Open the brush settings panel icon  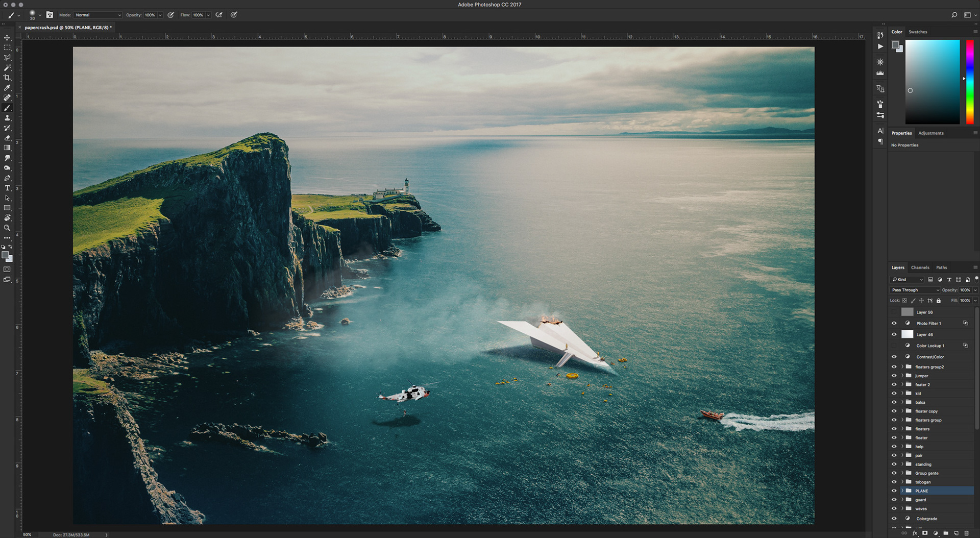[x=50, y=15]
